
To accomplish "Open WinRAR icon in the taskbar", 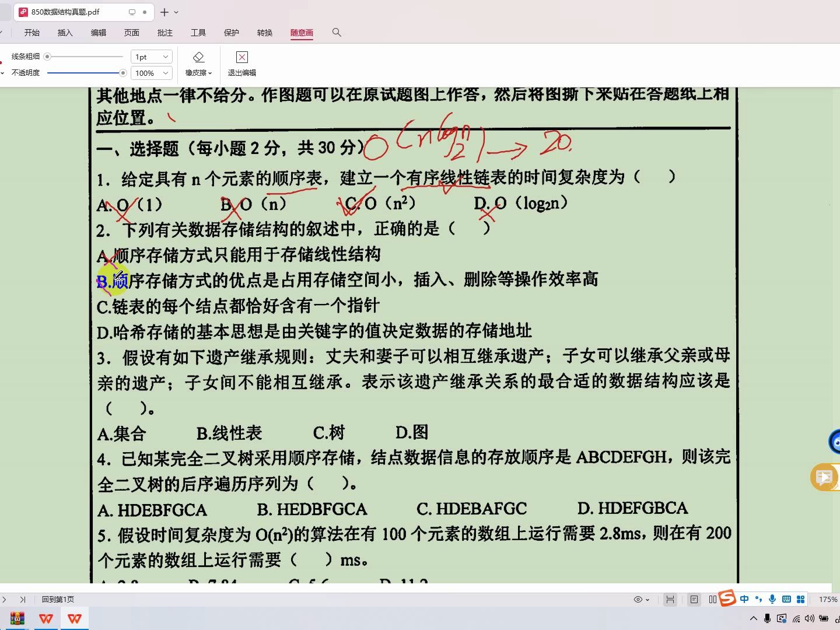I will (x=17, y=618).
